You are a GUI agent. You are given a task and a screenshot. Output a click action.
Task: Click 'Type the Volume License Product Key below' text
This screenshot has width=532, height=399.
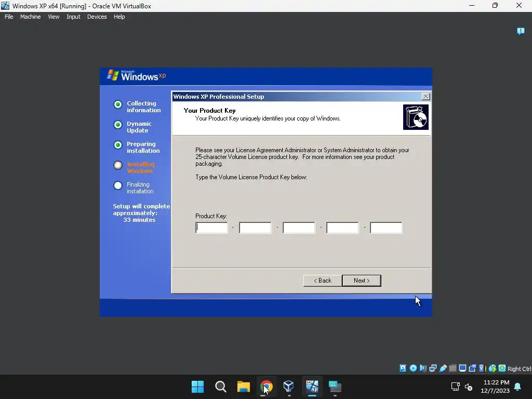251,177
